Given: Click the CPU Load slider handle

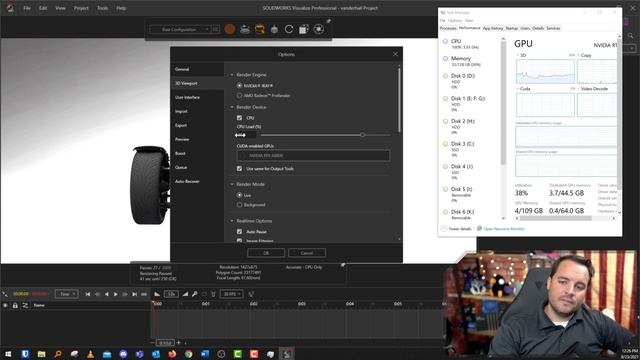Looking at the screenshot, I should [362, 135].
